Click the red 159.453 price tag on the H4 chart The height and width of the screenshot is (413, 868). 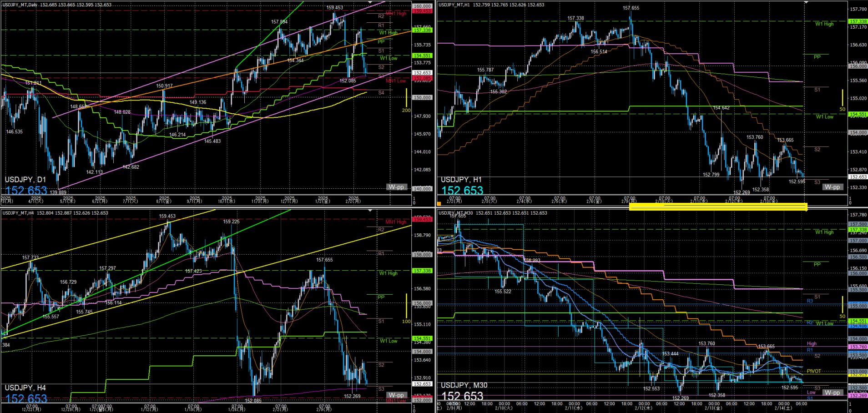click(422, 220)
